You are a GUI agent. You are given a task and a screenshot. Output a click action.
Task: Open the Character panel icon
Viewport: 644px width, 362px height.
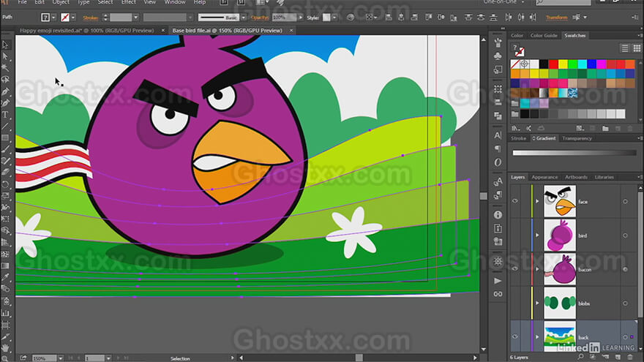(x=498, y=135)
